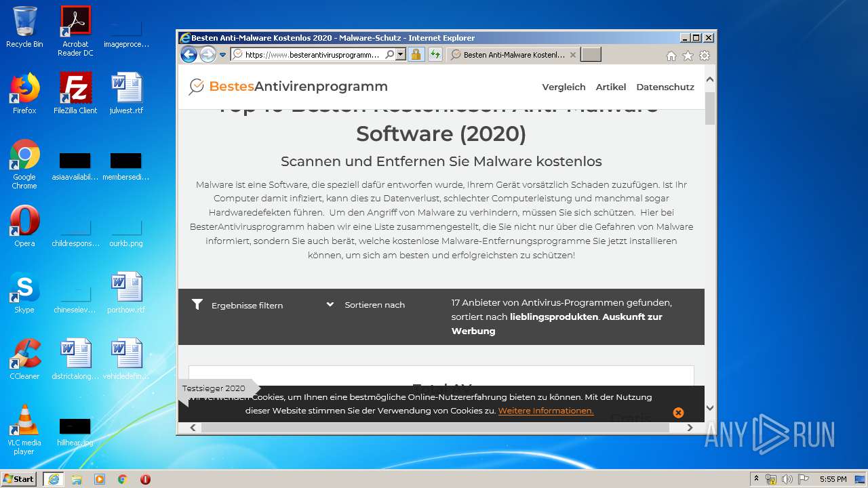This screenshot has height=488, width=868.
Task: Close the Besten Anti-Malware tab
Action: [573, 55]
